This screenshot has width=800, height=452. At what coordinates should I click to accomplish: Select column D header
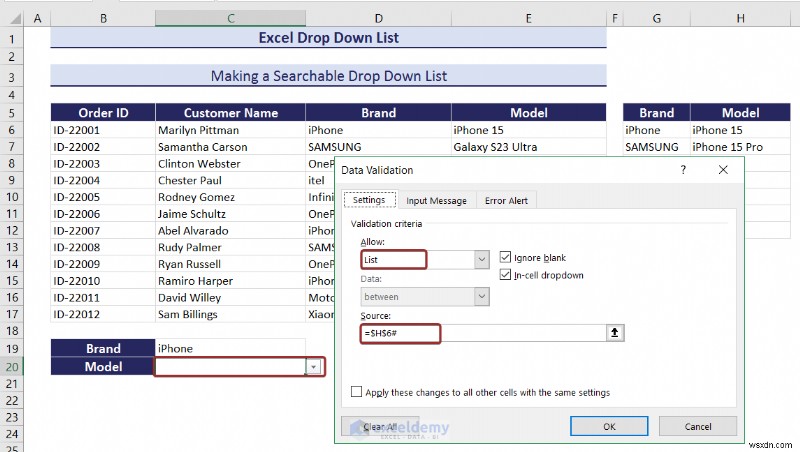[378, 19]
